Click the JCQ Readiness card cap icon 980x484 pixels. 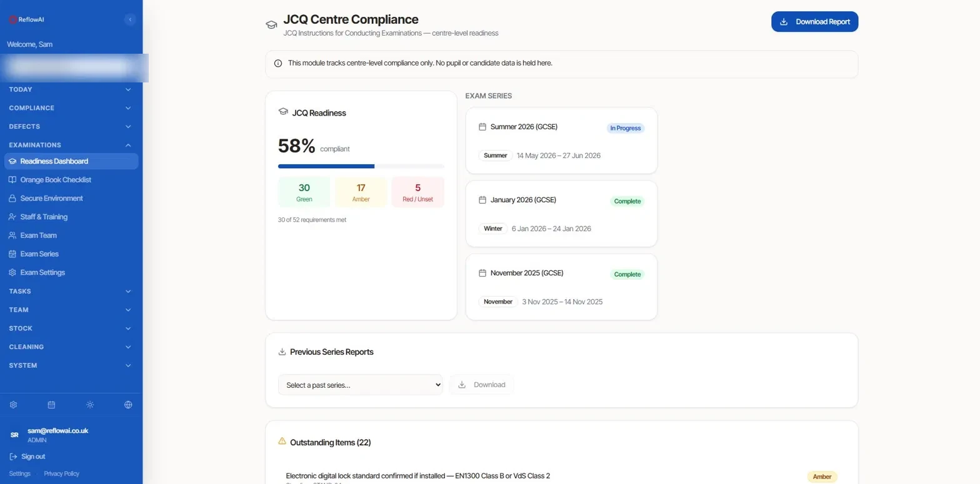[283, 112]
